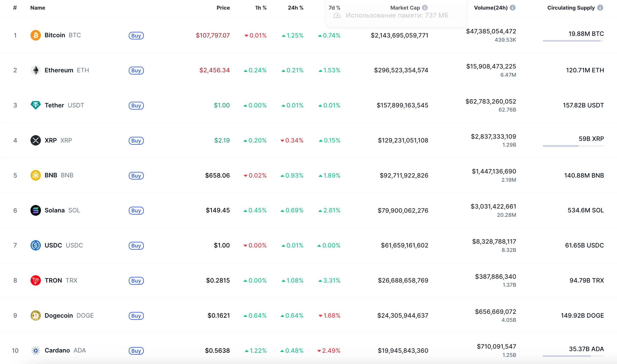
Task: Open the USDC coin name link
Action: click(53, 245)
